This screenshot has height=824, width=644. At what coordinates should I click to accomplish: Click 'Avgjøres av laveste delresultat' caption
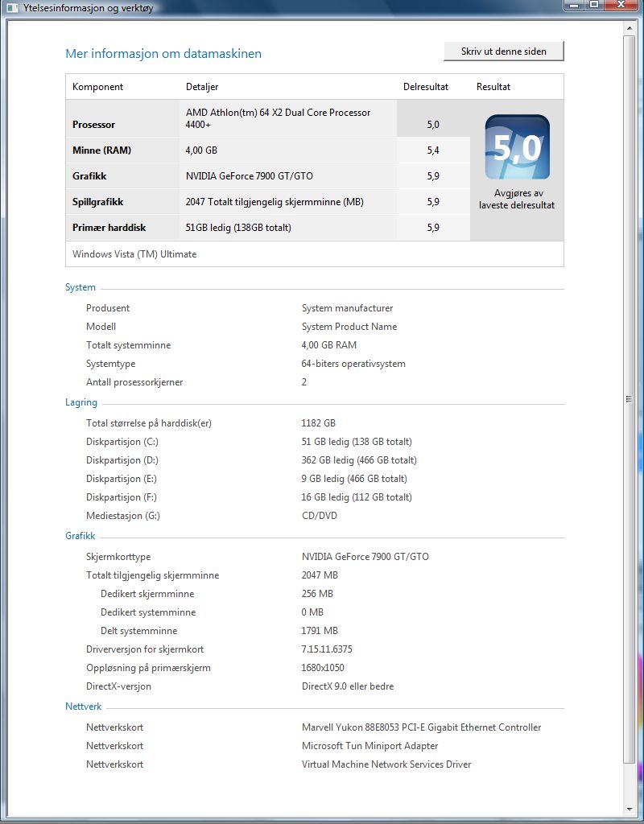point(517,200)
